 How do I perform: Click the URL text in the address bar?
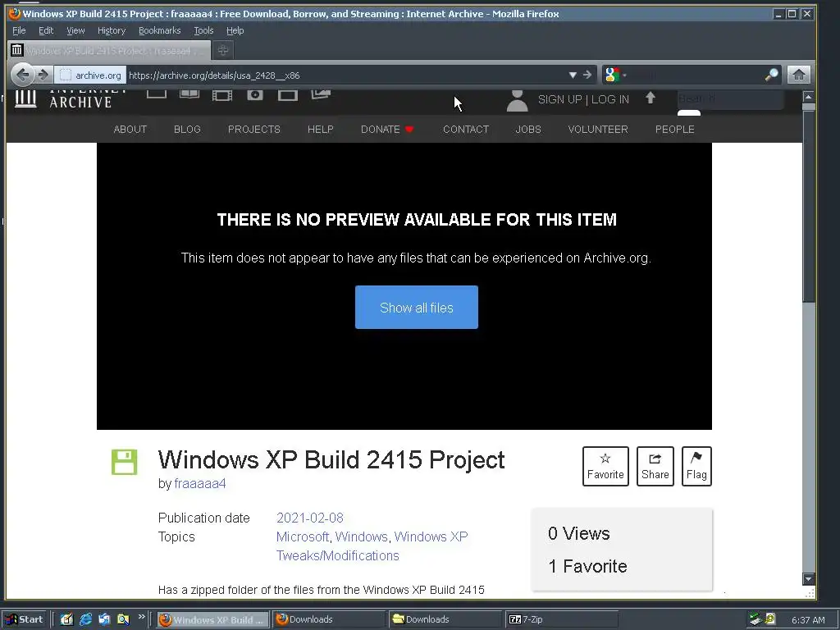[214, 75]
